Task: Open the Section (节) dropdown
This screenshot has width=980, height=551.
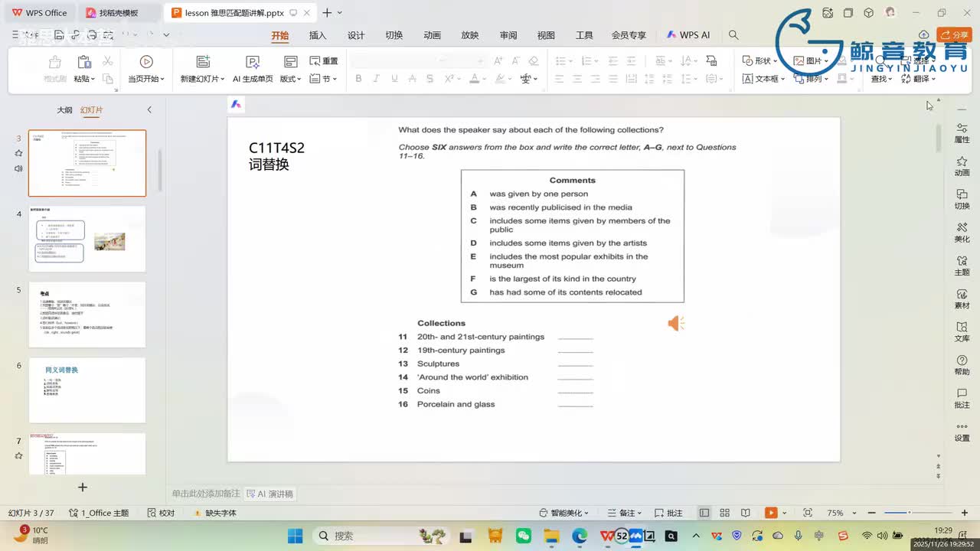Action: [x=325, y=79]
